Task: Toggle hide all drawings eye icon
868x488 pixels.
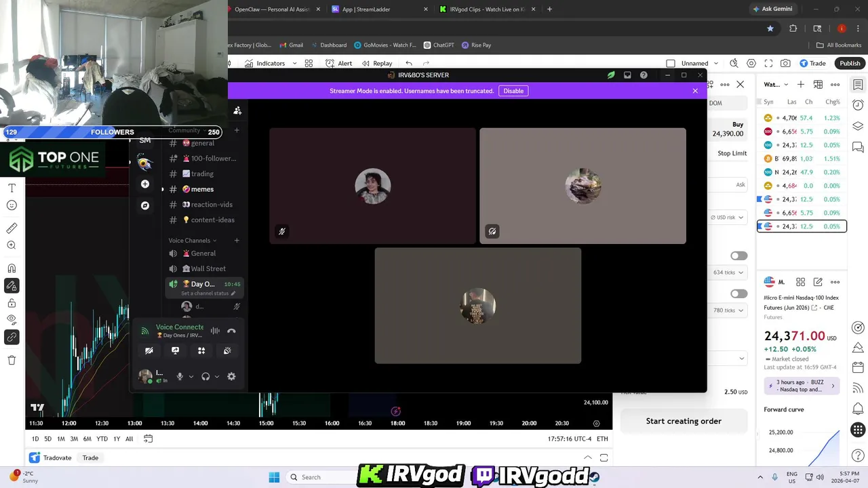Action: (x=12, y=319)
